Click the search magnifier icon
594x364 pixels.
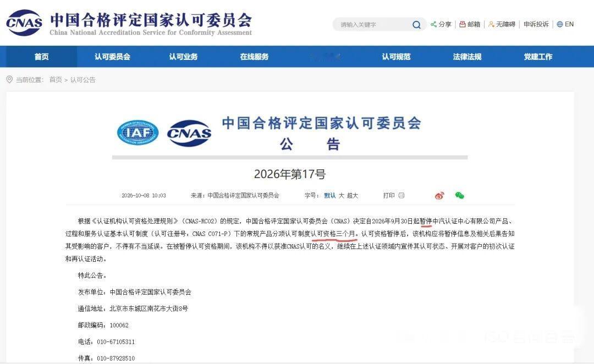coord(416,25)
